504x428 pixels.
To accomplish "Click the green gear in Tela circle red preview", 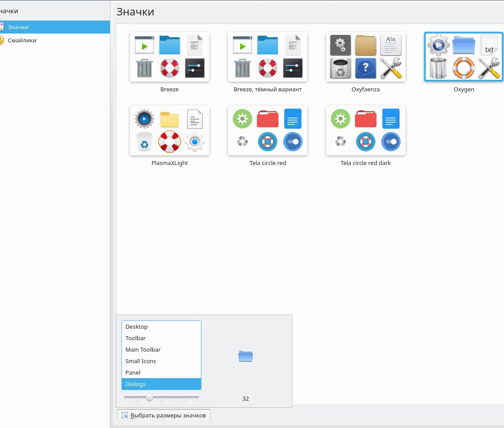I will click(243, 119).
